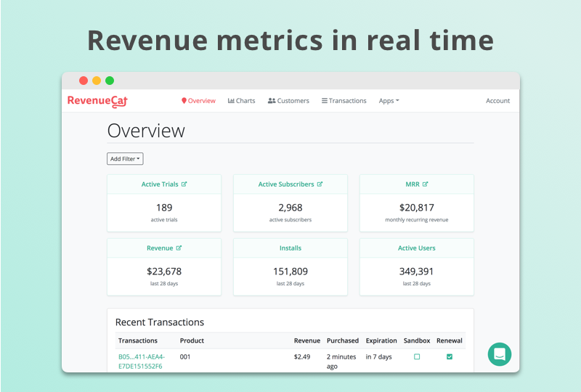Click the red close window button
Screen dimensions: 581x392
(84, 81)
